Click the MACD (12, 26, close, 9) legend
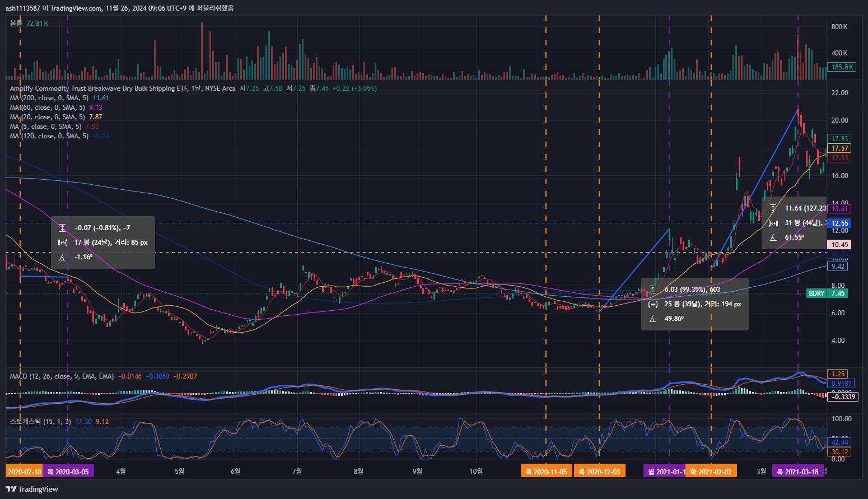This screenshot has width=868, height=499. [62, 376]
